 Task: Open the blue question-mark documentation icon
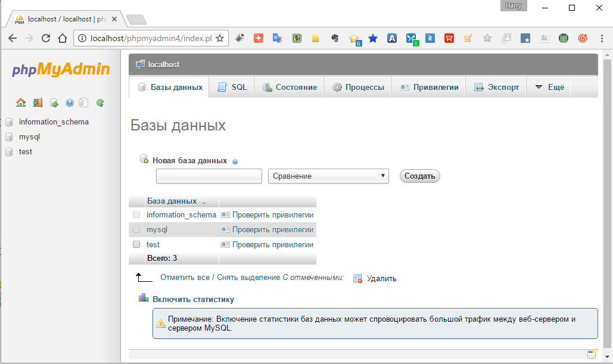tap(70, 102)
